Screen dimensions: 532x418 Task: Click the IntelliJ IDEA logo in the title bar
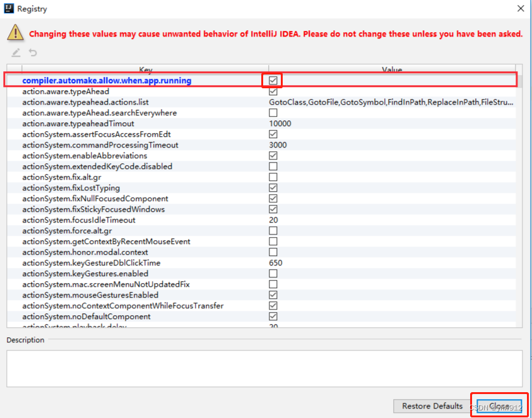tap(8, 8)
